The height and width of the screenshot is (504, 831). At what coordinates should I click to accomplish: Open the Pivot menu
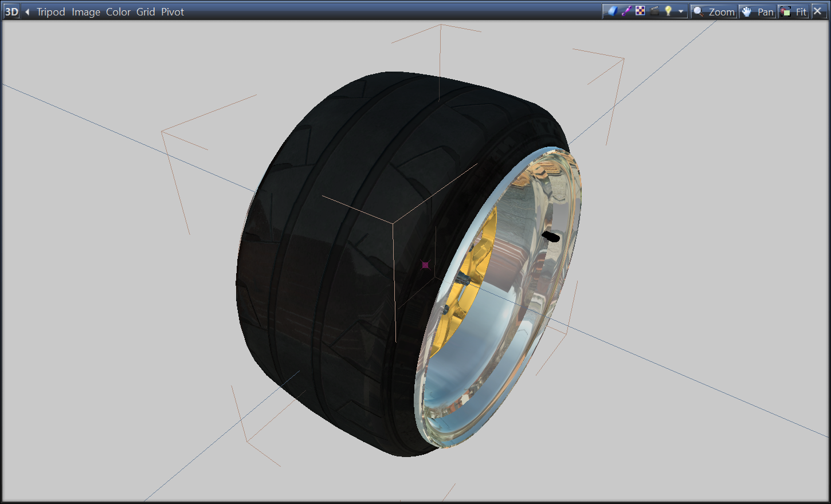[x=173, y=11]
